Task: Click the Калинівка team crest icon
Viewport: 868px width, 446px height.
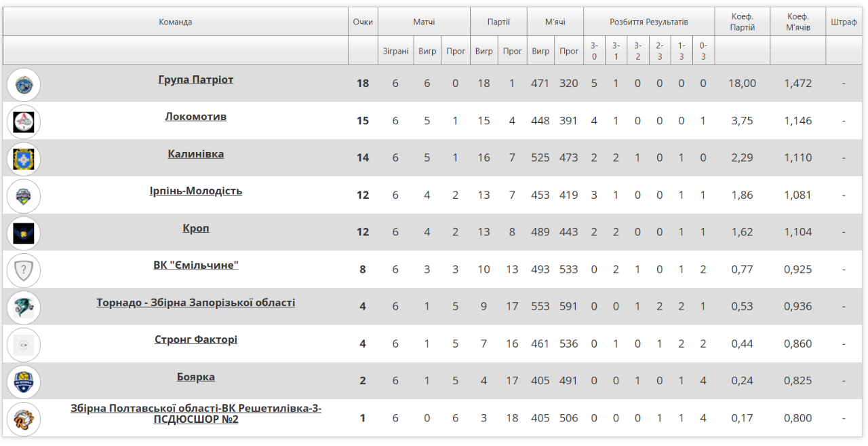Action: pyautogui.click(x=24, y=159)
